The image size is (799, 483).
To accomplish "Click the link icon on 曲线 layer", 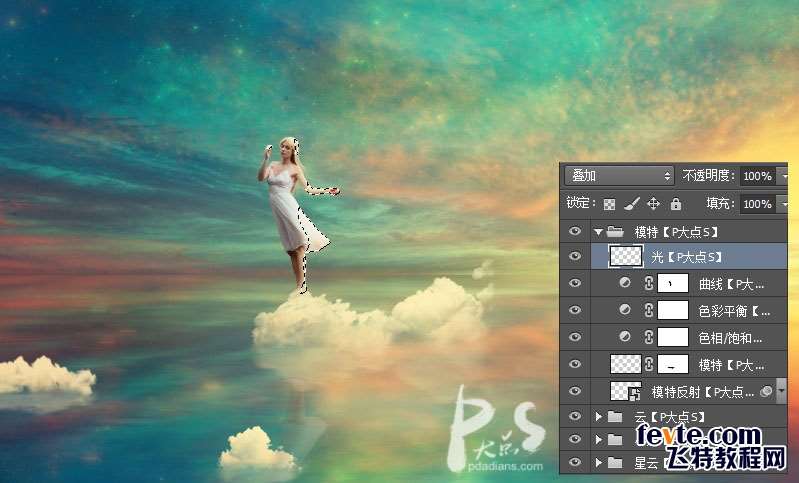I will [x=647, y=284].
